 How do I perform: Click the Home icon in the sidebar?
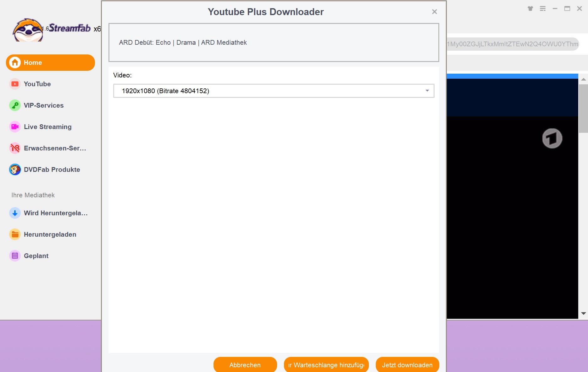point(15,63)
